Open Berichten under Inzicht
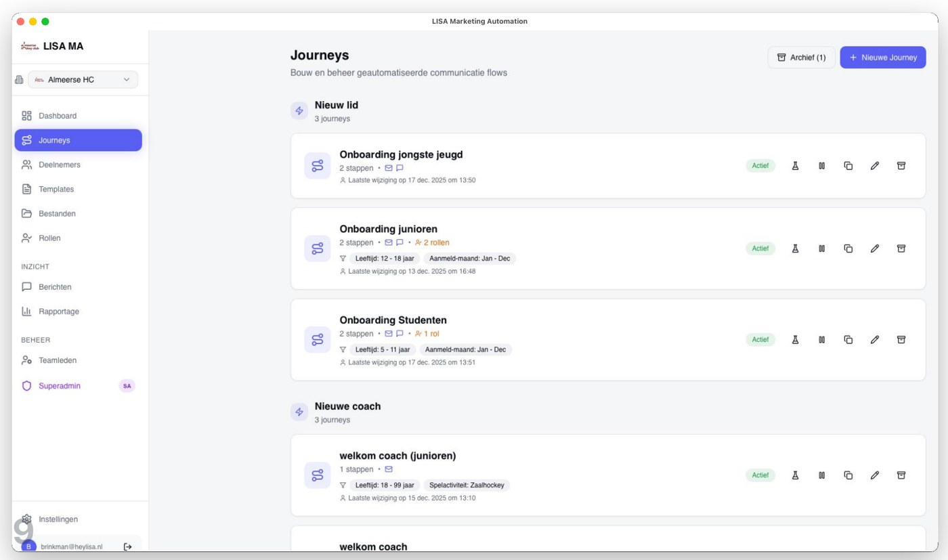 pos(78,287)
